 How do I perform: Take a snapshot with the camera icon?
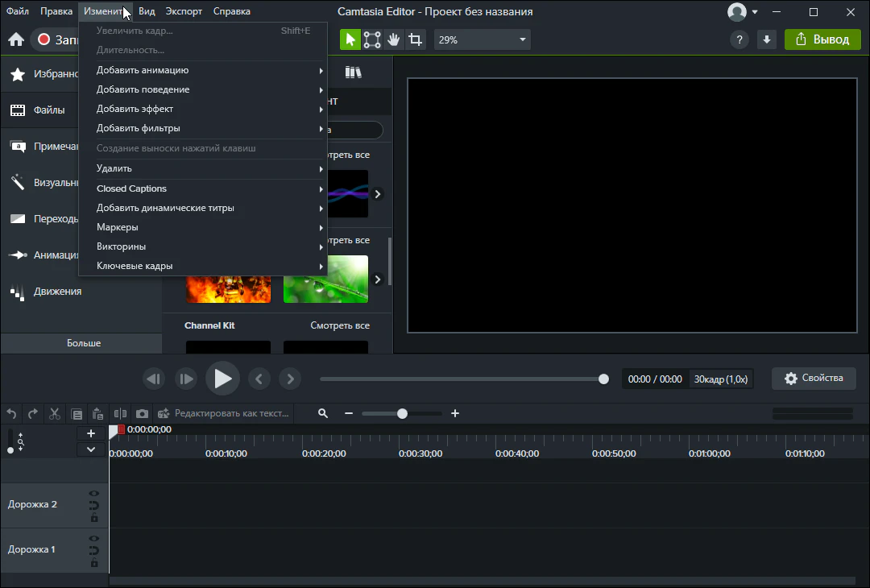(x=142, y=413)
